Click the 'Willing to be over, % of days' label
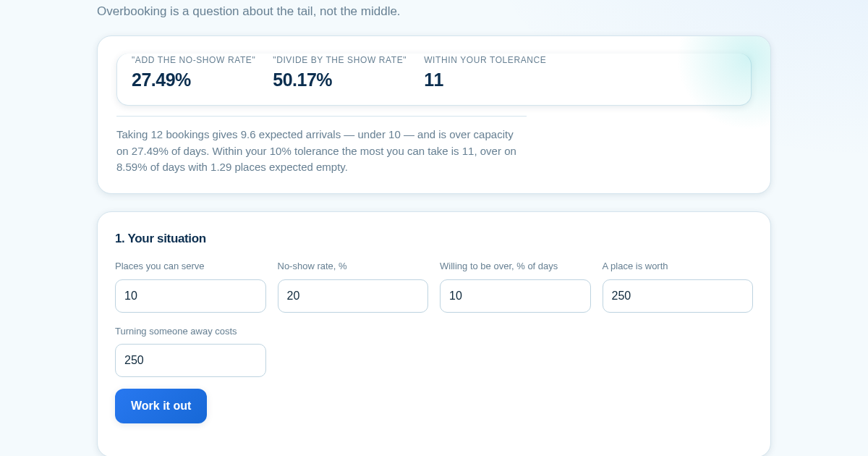Viewport: 868px width, 456px height. (x=498, y=266)
